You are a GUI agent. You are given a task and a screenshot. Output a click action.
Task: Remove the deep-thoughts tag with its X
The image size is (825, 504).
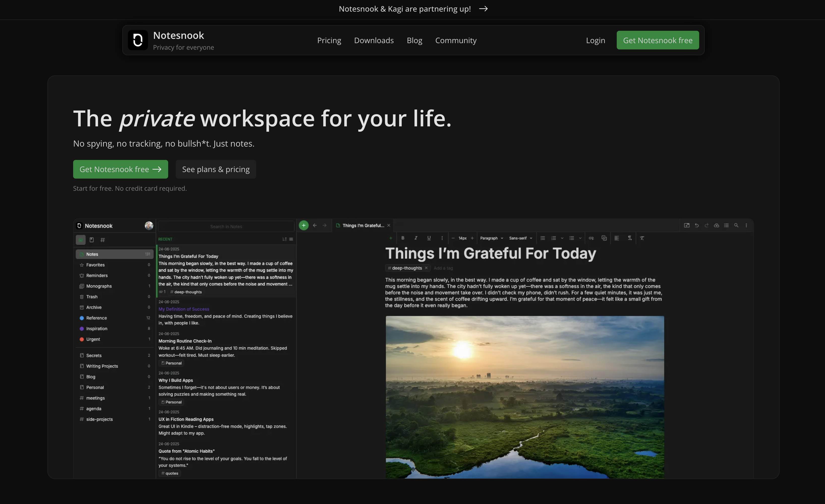pos(426,268)
